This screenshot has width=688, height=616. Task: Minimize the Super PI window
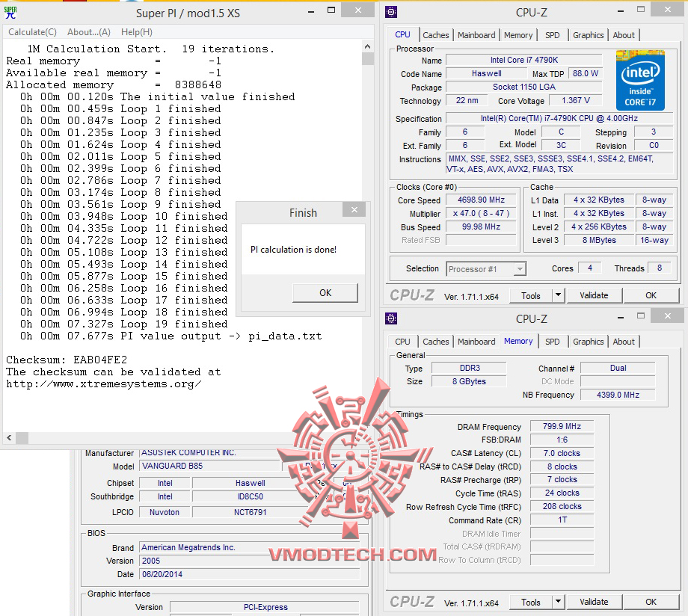click(311, 12)
